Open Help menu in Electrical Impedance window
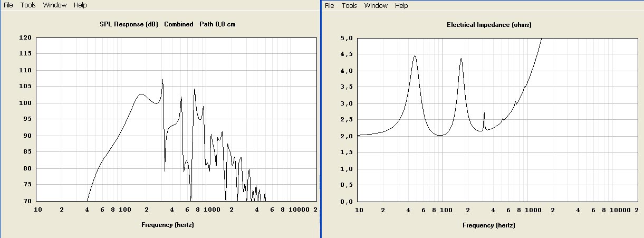 click(401, 6)
